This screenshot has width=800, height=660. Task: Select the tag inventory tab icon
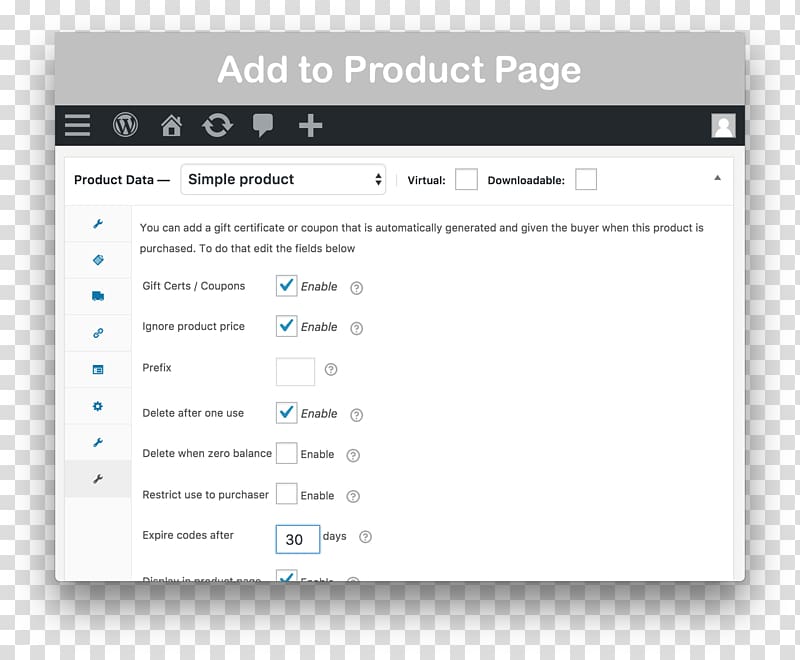pyautogui.click(x=98, y=260)
